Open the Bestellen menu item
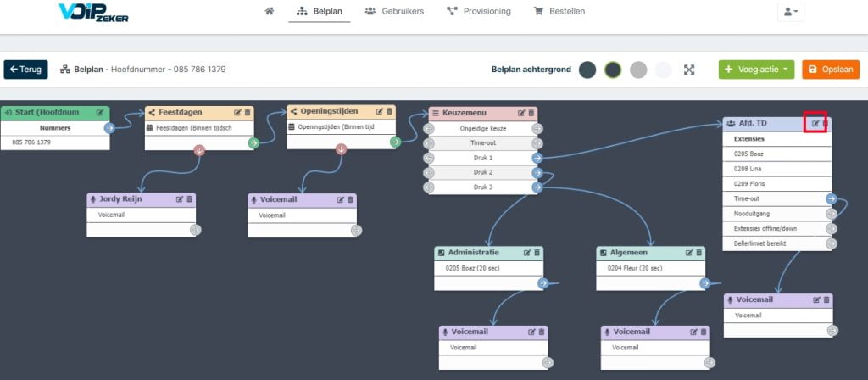Viewport: 868px width, 380px height. tap(559, 11)
